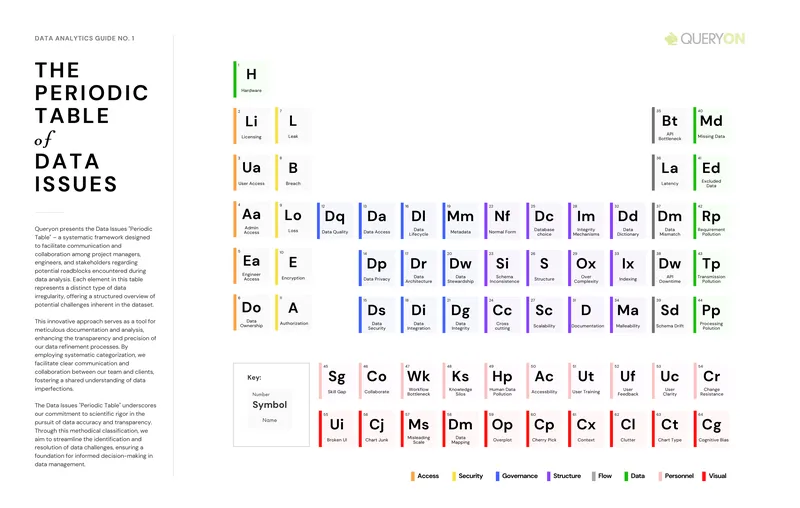Click the purple Structure legend swatch
Viewport: 800px width, 508px height.
click(548, 476)
